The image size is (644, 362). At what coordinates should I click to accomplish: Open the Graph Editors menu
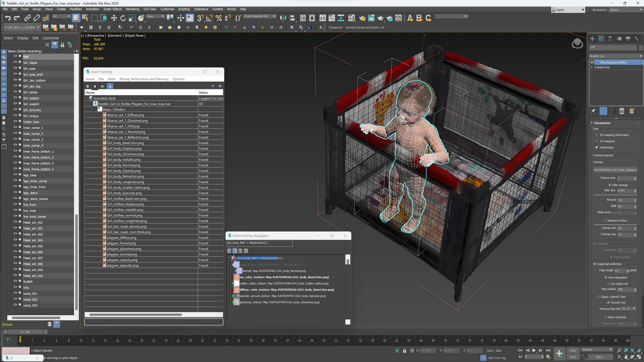112,9
